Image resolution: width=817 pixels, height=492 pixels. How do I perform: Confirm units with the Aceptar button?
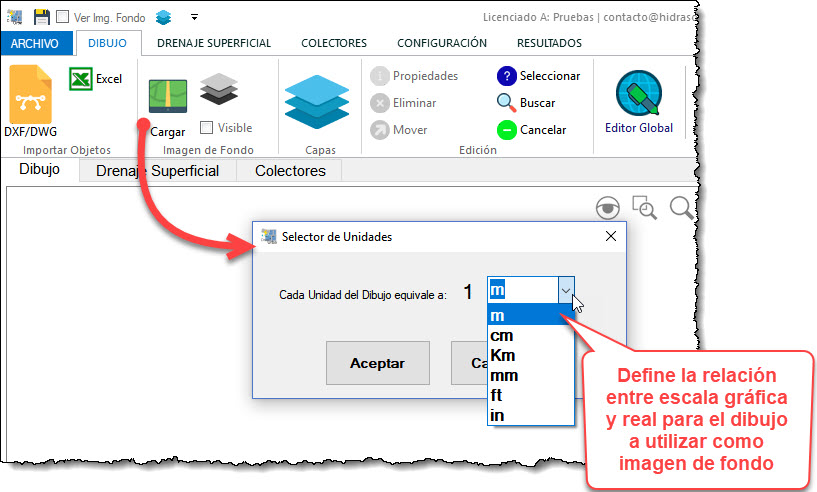376,363
